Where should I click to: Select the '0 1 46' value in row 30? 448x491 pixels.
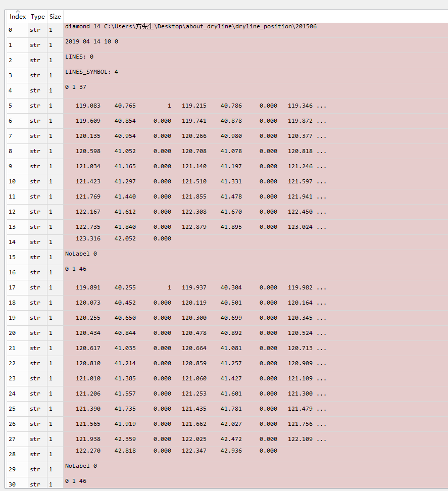[x=256, y=482]
